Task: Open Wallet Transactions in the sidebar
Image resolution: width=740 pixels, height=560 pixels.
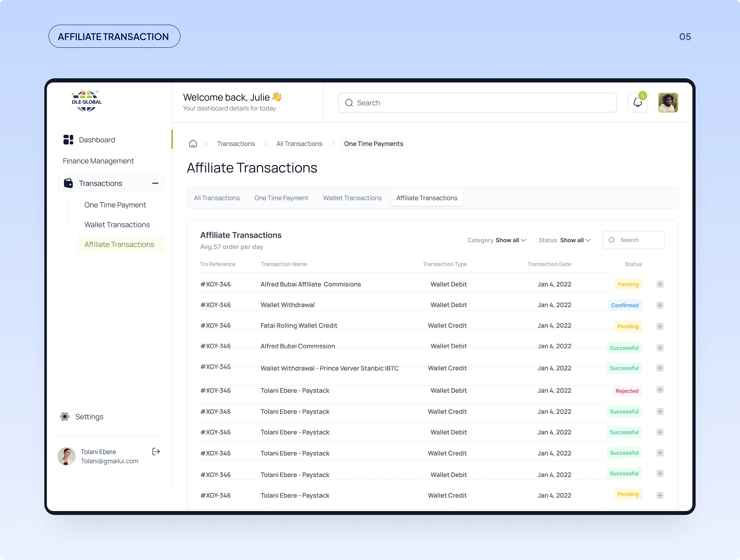Action: click(117, 225)
